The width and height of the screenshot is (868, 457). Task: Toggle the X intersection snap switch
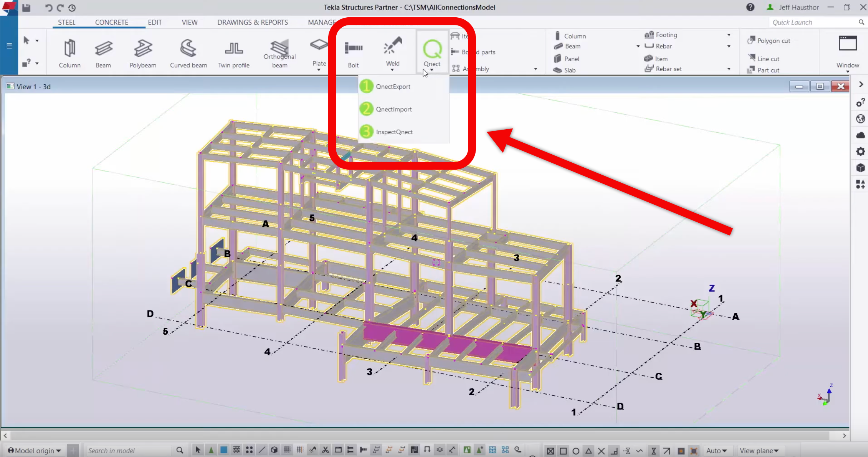601,451
